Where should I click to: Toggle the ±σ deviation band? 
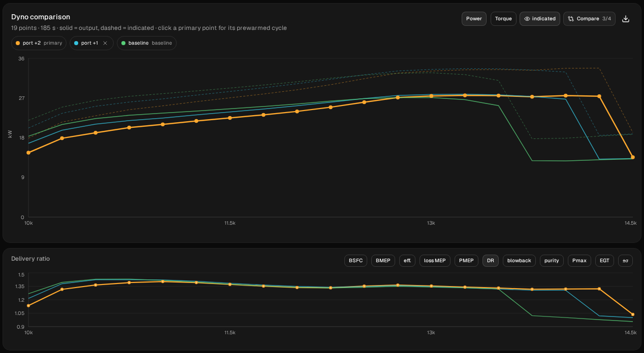625,261
